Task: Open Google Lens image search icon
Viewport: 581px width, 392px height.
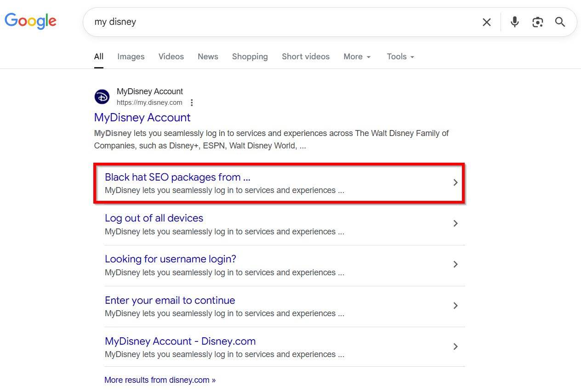Action: click(x=537, y=22)
